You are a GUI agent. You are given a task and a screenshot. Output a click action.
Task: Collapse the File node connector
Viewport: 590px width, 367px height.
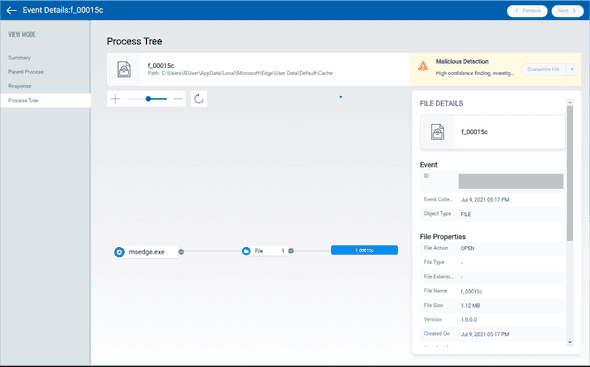291,251
